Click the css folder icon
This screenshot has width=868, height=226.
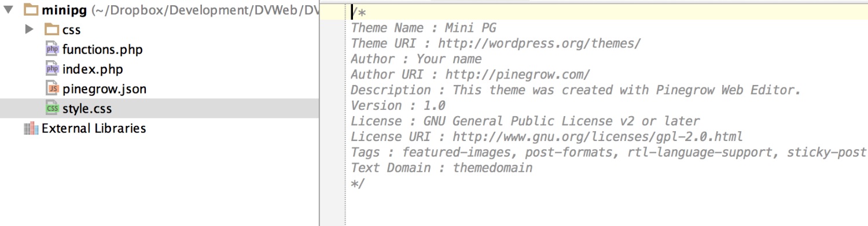52,29
